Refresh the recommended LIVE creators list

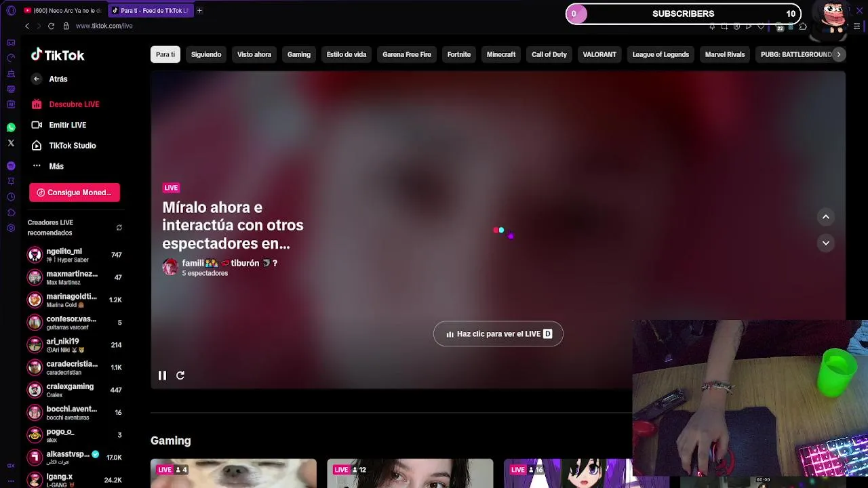point(119,228)
